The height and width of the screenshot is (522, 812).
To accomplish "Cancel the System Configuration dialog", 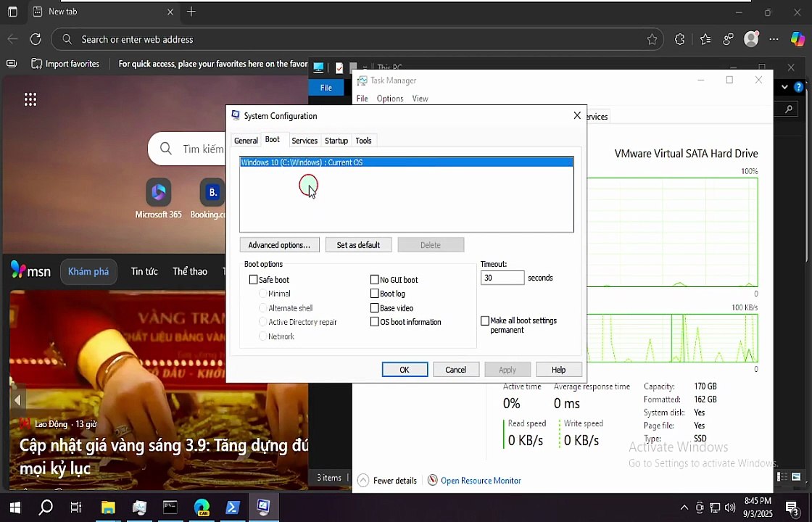I will [x=456, y=370].
